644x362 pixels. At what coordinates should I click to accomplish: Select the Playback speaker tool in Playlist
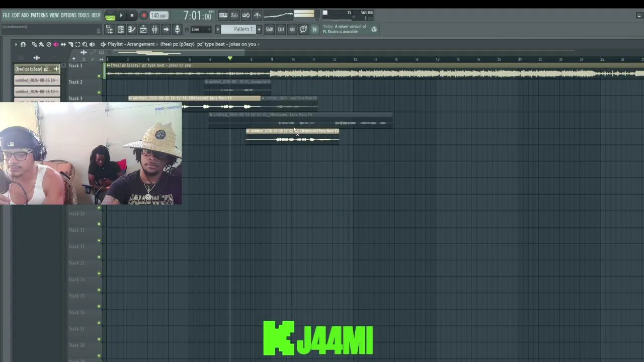[x=92, y=44]
